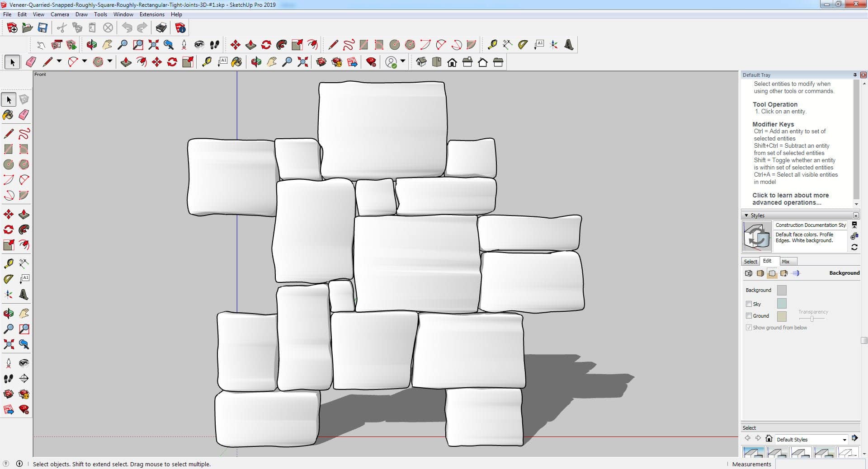The width and height of the screenshot is (868, 469).
Task: Select the Eraser tool in left toolbar
Action: click(24, 115)
